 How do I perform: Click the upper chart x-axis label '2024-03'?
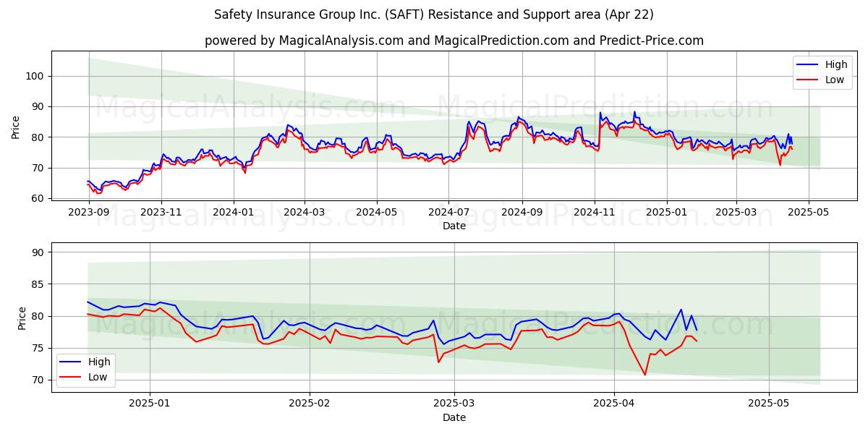point(305,213)
